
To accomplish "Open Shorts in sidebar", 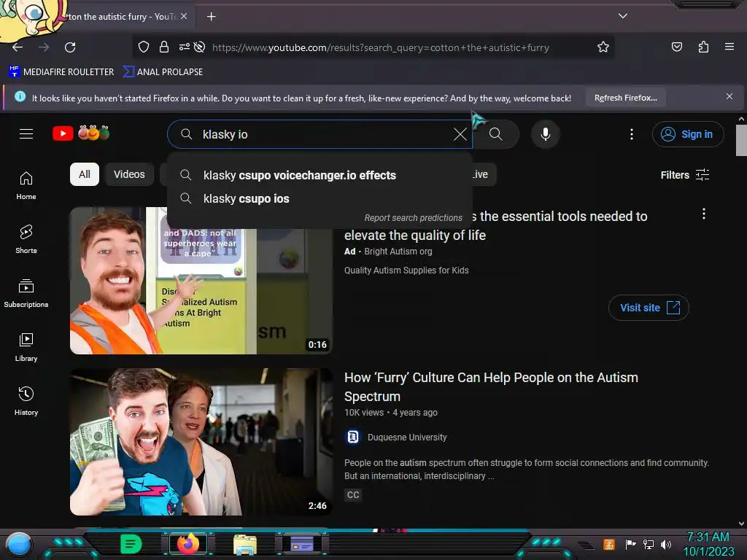I will 26,239.
